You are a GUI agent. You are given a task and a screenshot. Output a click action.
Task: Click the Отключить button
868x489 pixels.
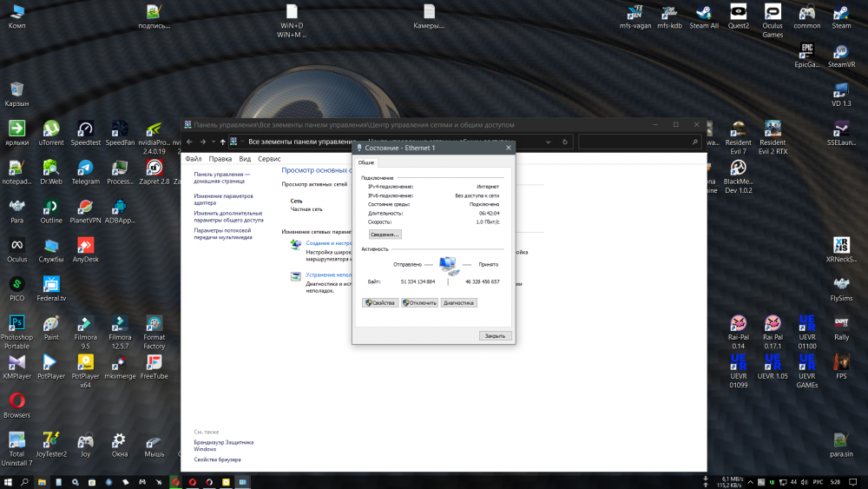[x=419, y=303]
